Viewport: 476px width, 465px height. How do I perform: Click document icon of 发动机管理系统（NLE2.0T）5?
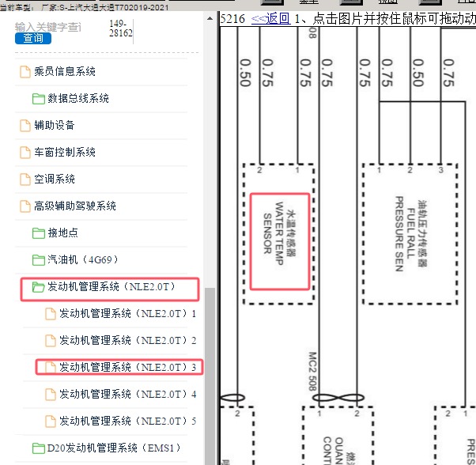point(51,422)
